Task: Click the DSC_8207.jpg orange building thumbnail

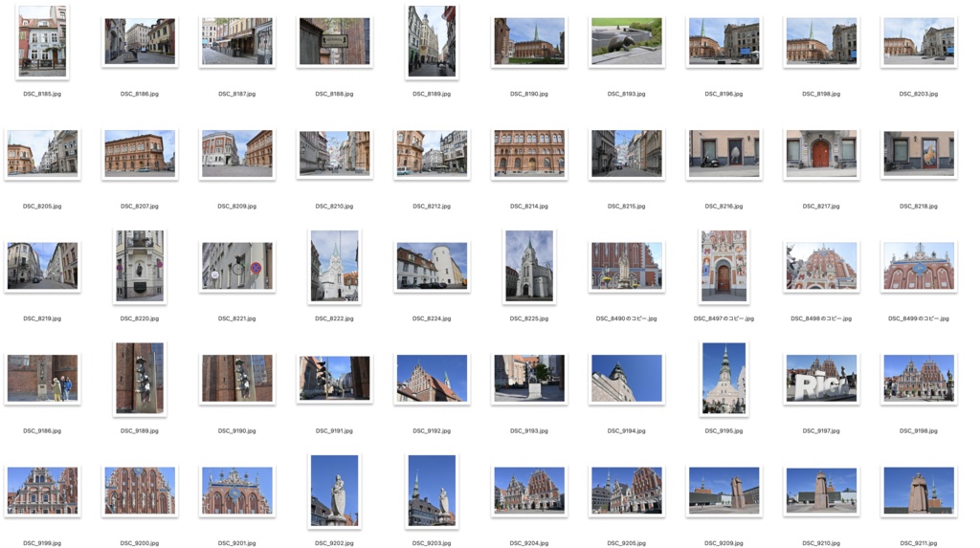Action: pyautogui.click(x=140, y=153)
